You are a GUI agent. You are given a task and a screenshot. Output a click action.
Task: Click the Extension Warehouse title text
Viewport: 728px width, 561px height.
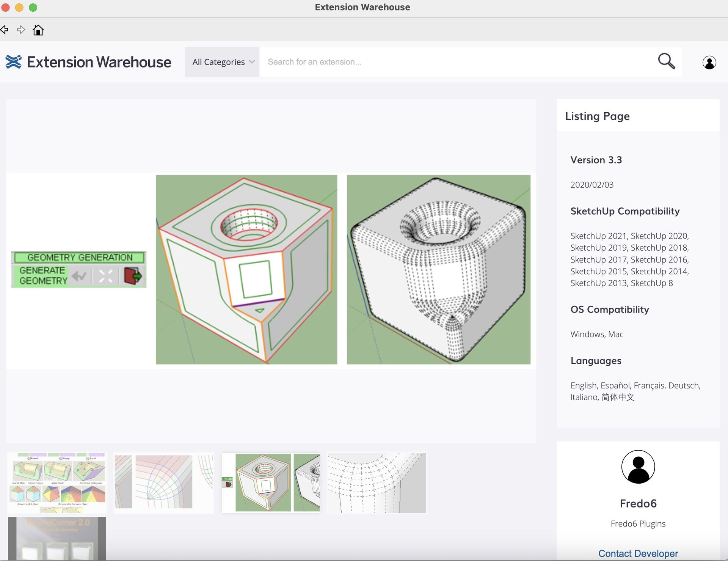click(x=99, y=62)
